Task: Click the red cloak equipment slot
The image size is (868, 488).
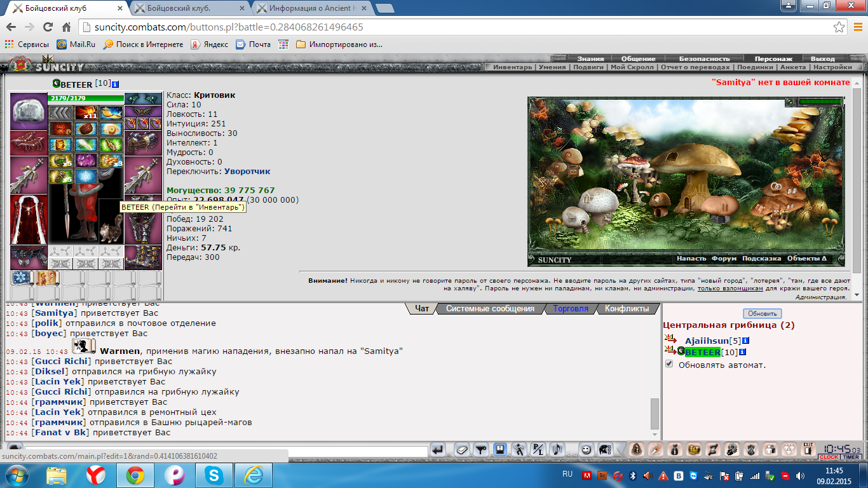Action: [29, 219]
